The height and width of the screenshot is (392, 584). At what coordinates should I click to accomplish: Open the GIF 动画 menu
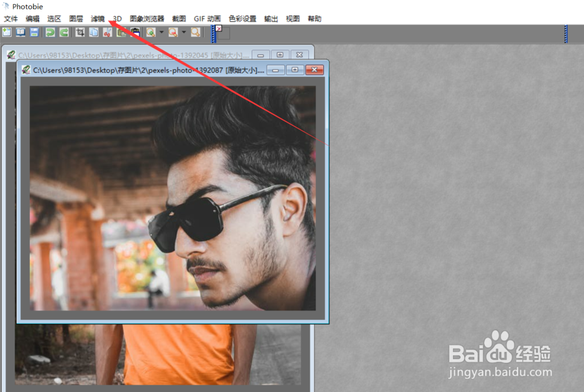pos(207,19)
